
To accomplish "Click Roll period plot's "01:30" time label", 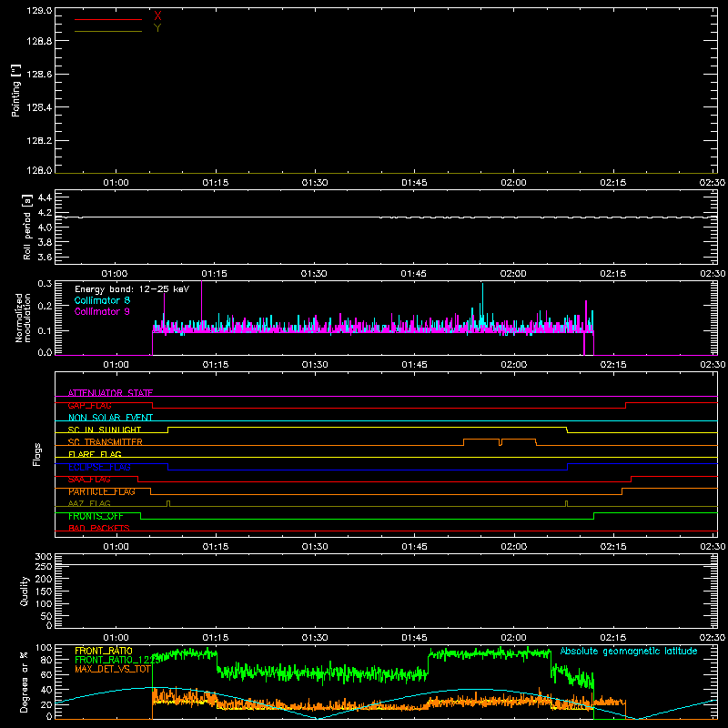I will [x=314, y=274].
